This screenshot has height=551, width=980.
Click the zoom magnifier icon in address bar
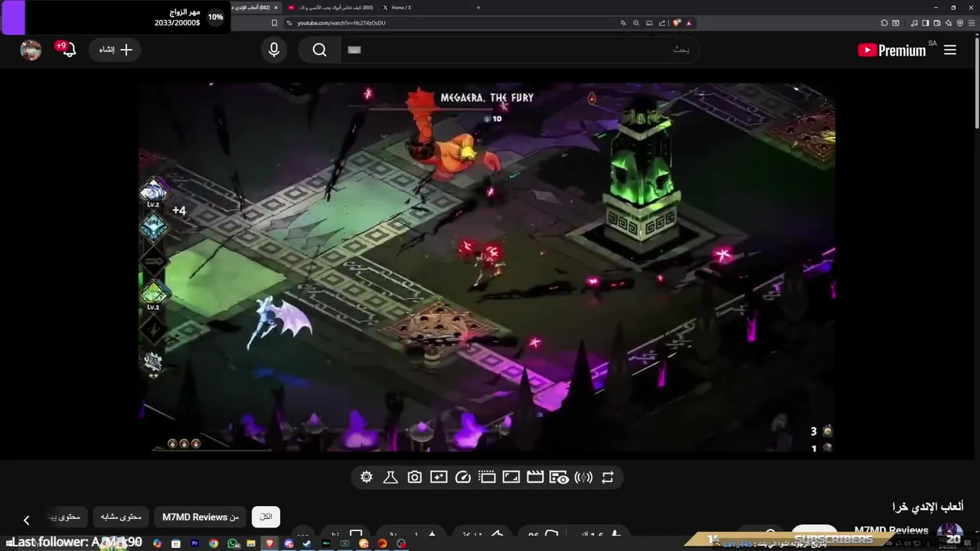tap(636, 23)
